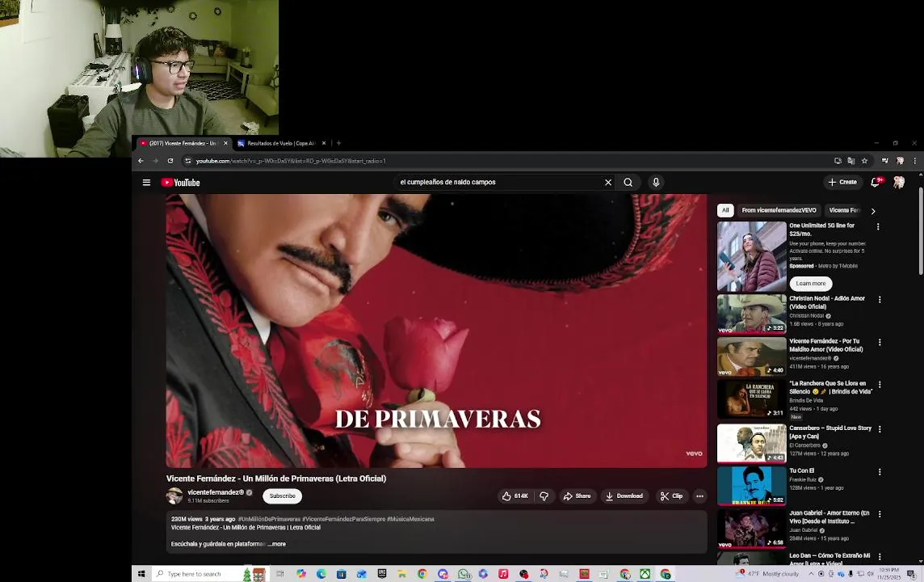Open the vicentefernandez channel name link
This screenshot has height=582, width=924.
[x=215, y=492]
